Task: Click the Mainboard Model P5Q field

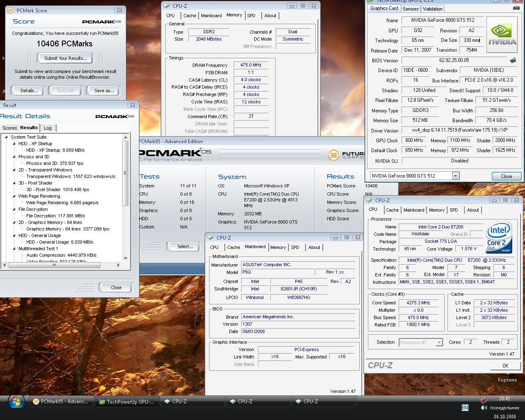Action: coord(277,272)
